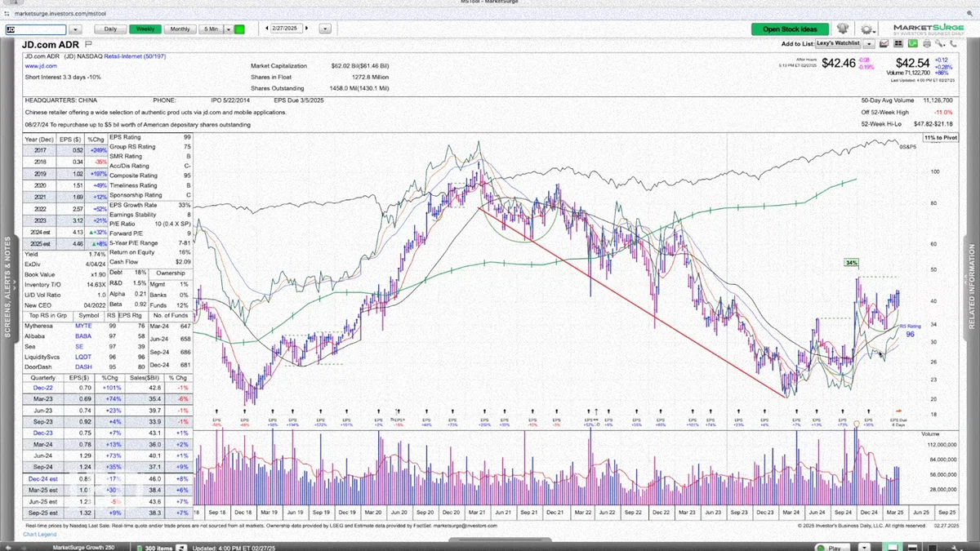Screen dimensions: 980x551
Task: Click the $42.46 after hours price
Action: tap(839, 63)
